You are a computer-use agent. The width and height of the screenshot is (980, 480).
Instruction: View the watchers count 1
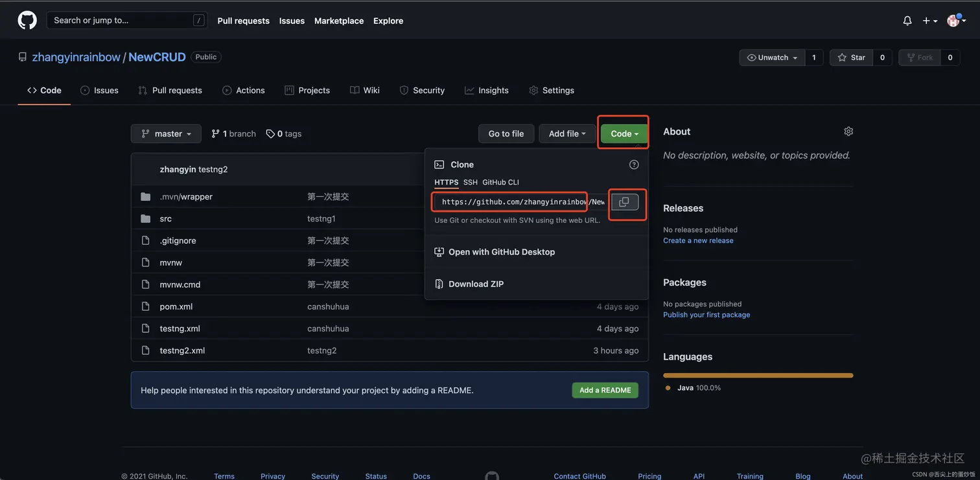(x=814, y=58)
